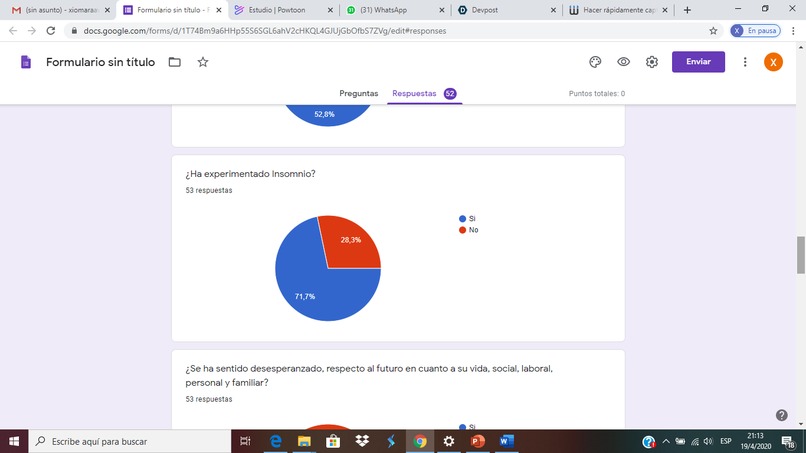Screen dimensions: 806x453
Task: Click the 53 respuestas text under Insomnio
Action: click(x=209, y=190)
